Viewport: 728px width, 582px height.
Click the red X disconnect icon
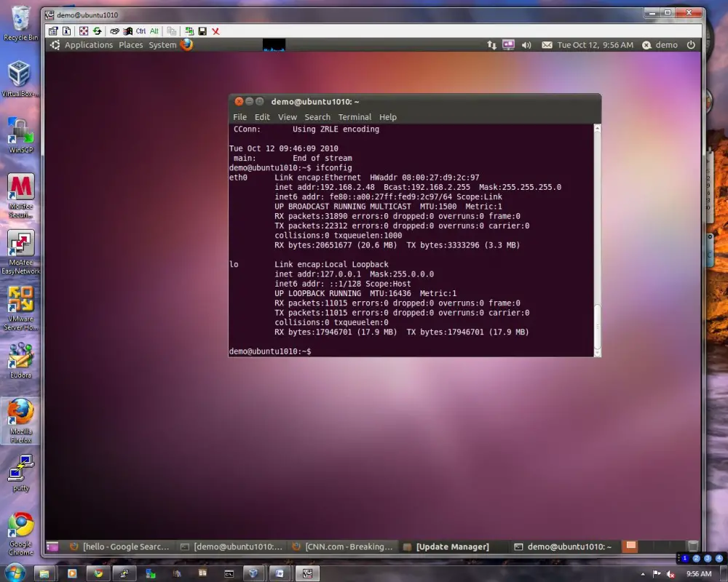click(216, 31)
